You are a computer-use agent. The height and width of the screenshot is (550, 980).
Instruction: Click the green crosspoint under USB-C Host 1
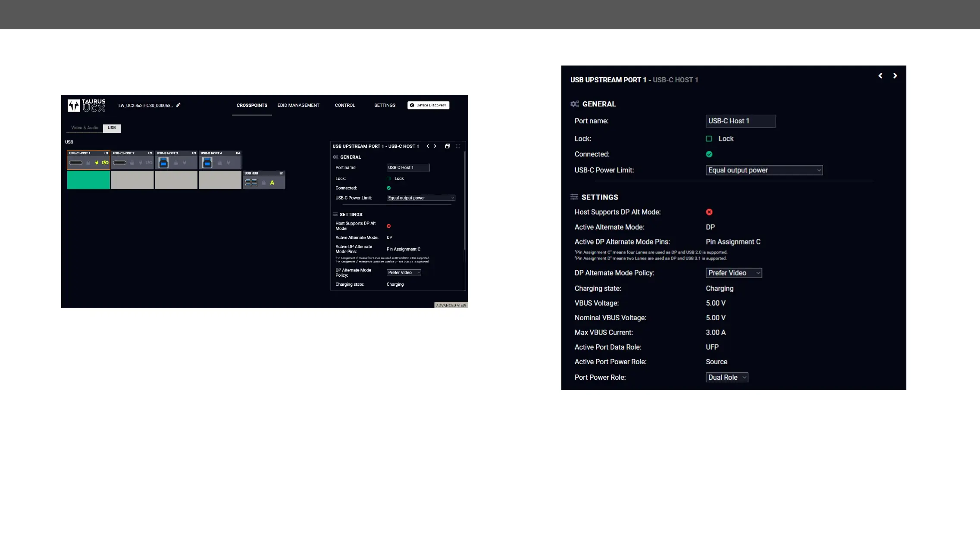pyautogui.click(x=88, y=180)
